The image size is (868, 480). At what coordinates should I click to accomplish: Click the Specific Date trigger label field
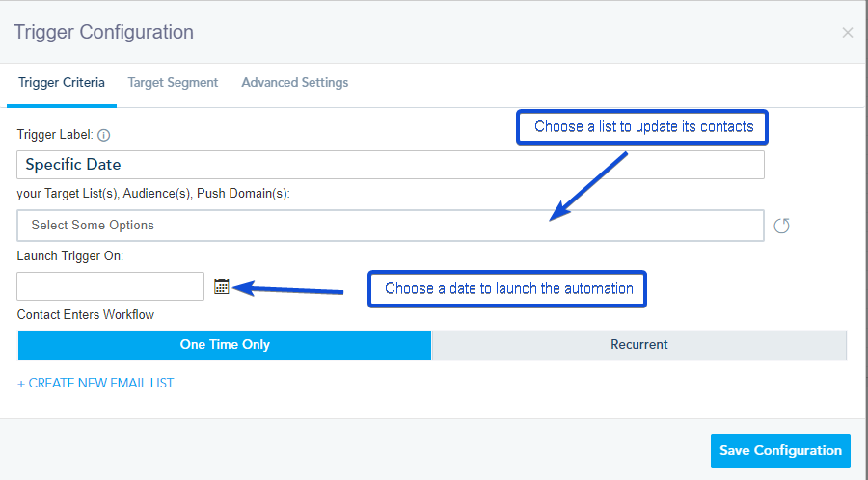pos(391,165)
